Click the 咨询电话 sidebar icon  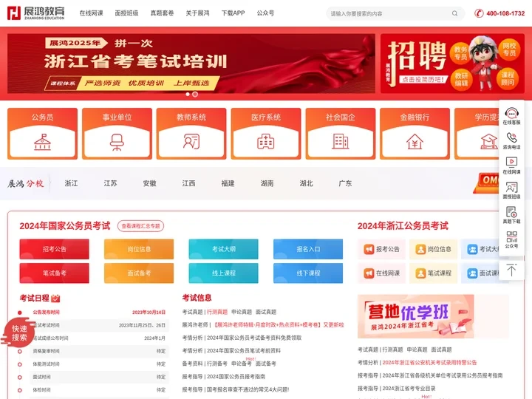click(511, 137)
